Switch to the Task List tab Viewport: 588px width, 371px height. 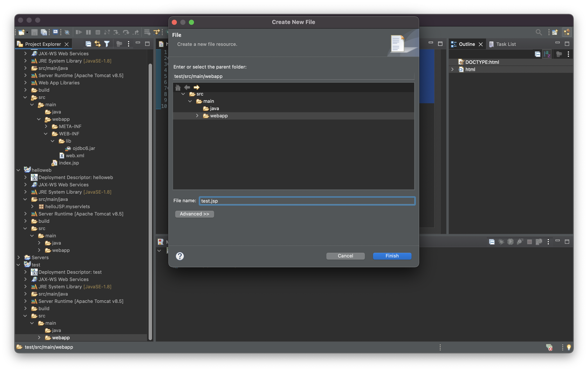503,44
